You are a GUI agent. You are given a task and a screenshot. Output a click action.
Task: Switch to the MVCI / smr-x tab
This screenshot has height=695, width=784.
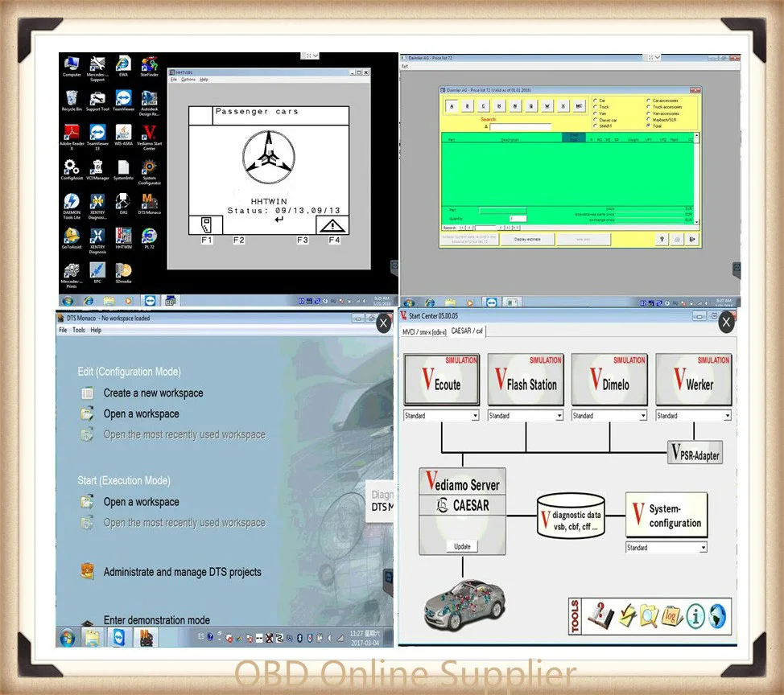pos(424,331)
